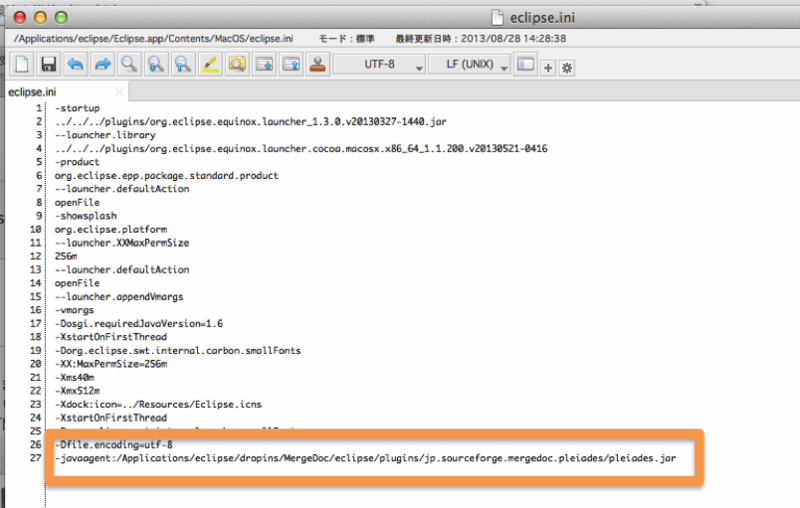Activate the yellow highlighter marker tool
The image size is (800, 508).
click(210, 65)
